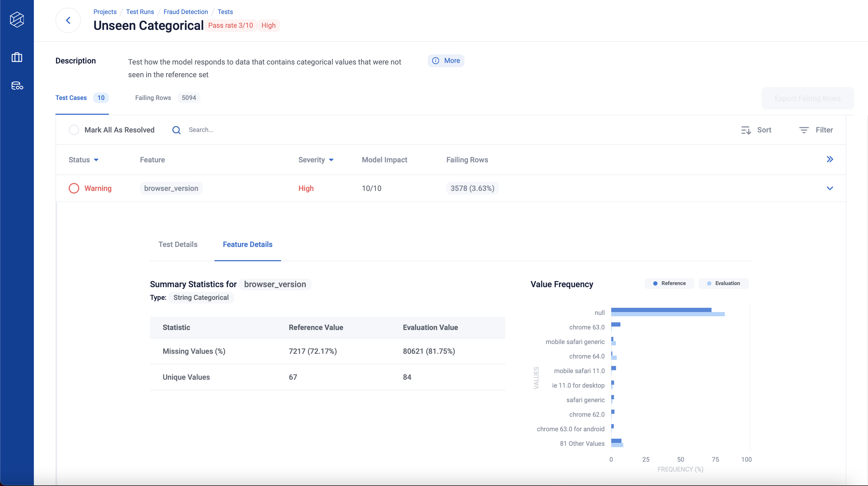Click the Missing Values (%) statistic label
This screenshot has width=868, height=486.
[194, 351]
